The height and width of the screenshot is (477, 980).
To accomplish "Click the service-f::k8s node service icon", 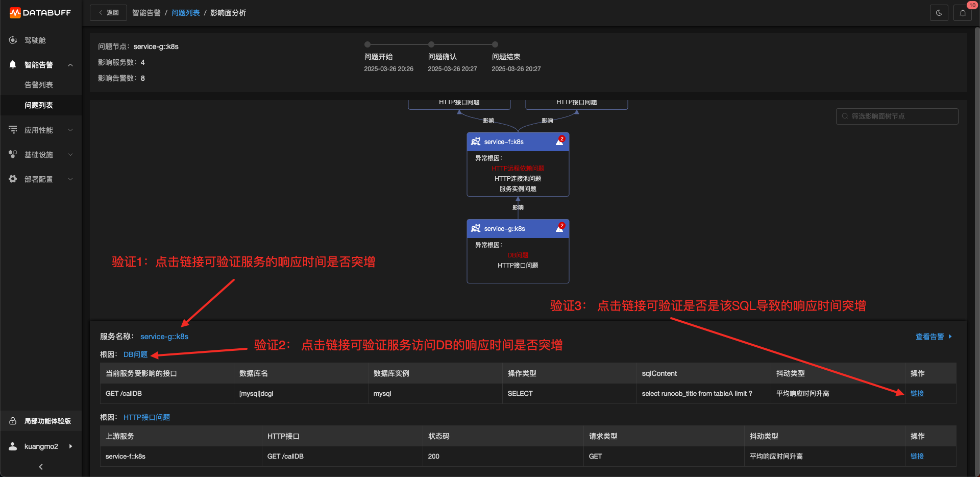I will [476, 141].
